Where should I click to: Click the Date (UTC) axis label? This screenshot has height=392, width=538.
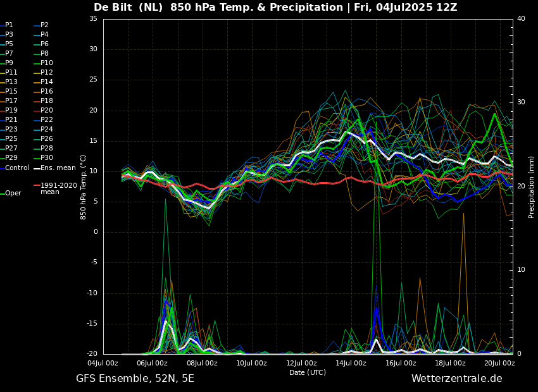click(x=308, y=372)
